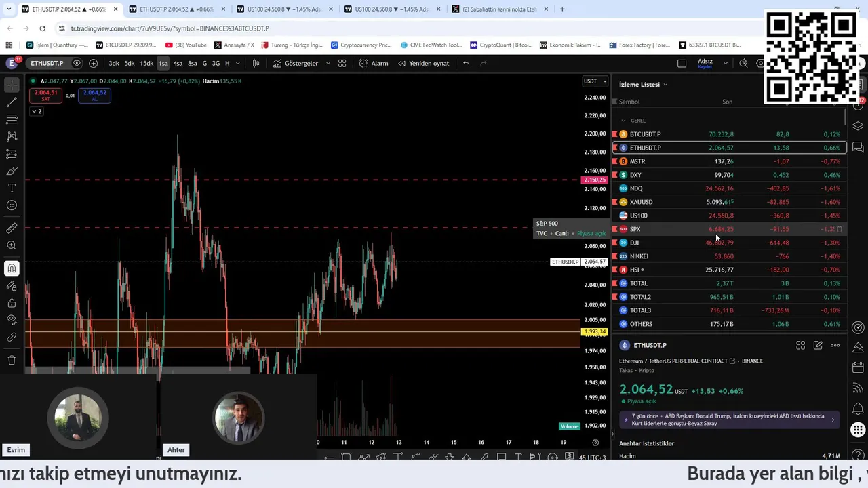Switch to 15dk timeframe

[146, 63]
